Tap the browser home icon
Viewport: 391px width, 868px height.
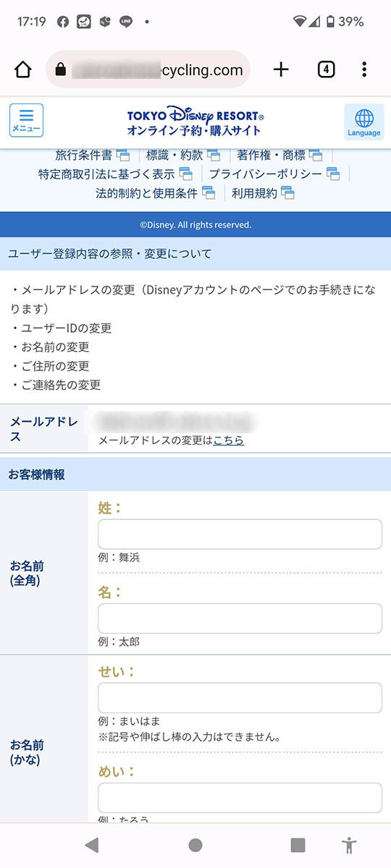tap(23, 69)
